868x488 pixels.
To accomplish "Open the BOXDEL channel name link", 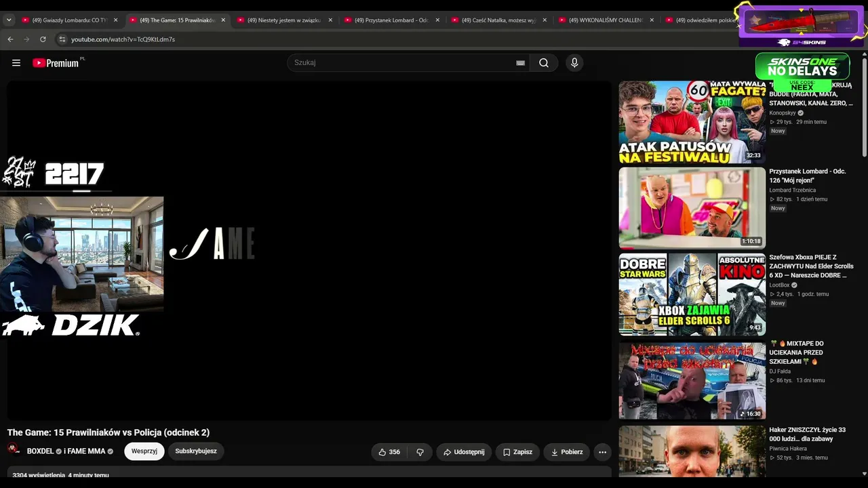I will (x=41, y=451).
